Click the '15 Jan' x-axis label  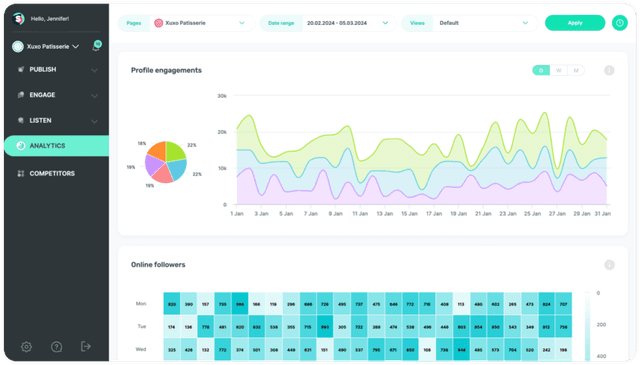pyautogui.click(x=409, y=214)
